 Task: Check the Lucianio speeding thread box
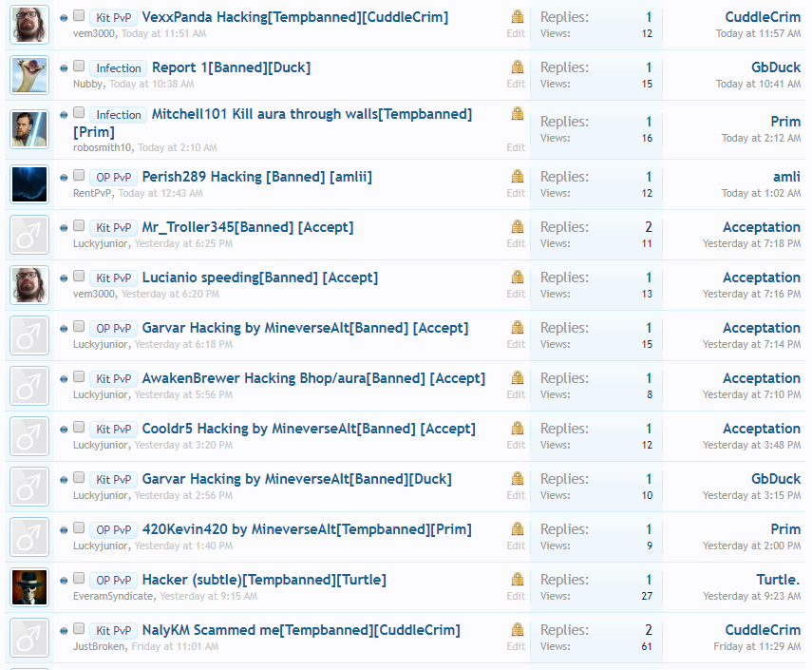pyautogui.click(x=79, y=276)
